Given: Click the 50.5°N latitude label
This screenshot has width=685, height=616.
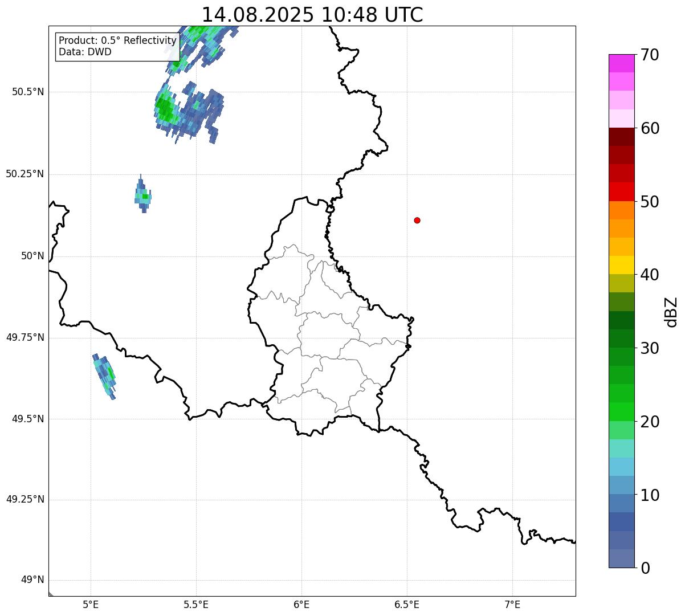Looking at the screenshot, I should [x=28, y=92].
